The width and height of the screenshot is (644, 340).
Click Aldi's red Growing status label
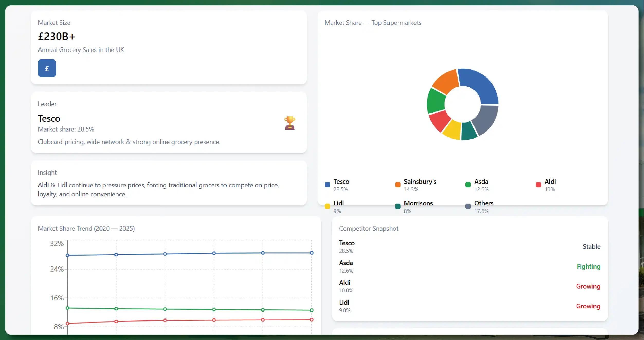point(588,286)
